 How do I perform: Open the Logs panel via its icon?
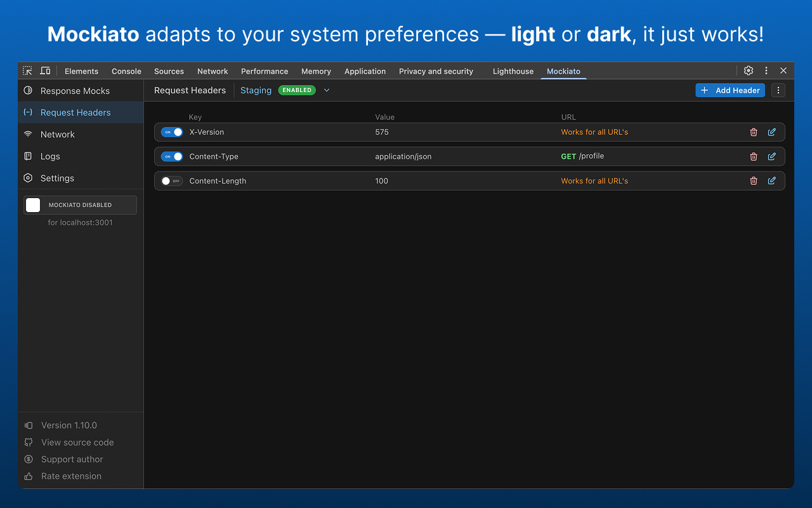click(x=27, y=156)
